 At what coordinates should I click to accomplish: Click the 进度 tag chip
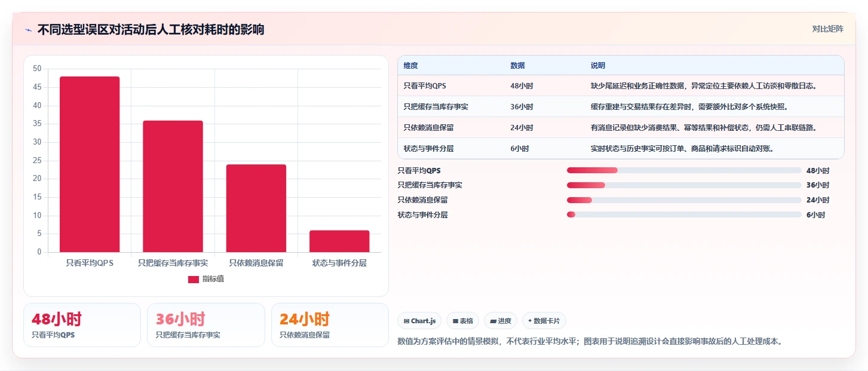coord(501,321)
